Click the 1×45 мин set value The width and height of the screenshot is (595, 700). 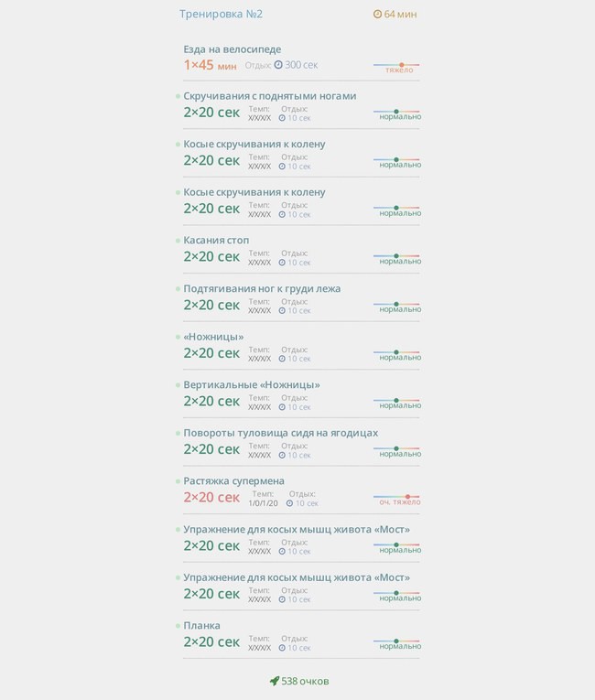coord(210,65)
